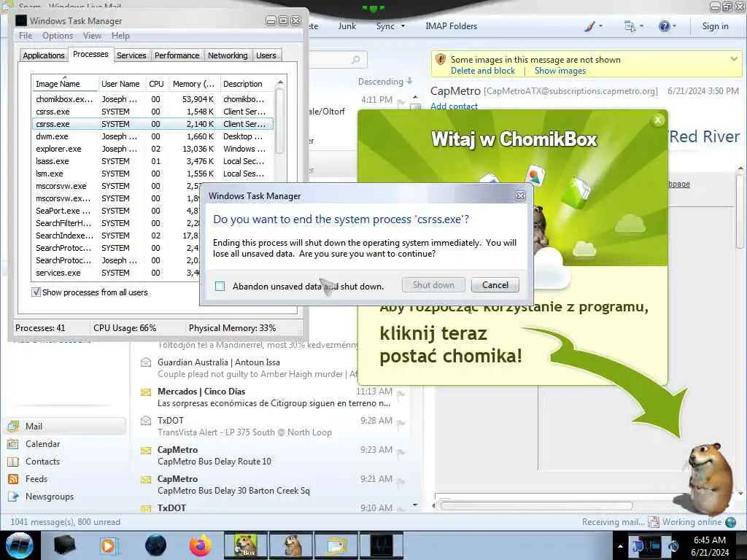Select the lsass.exe process row

[152, 161]
